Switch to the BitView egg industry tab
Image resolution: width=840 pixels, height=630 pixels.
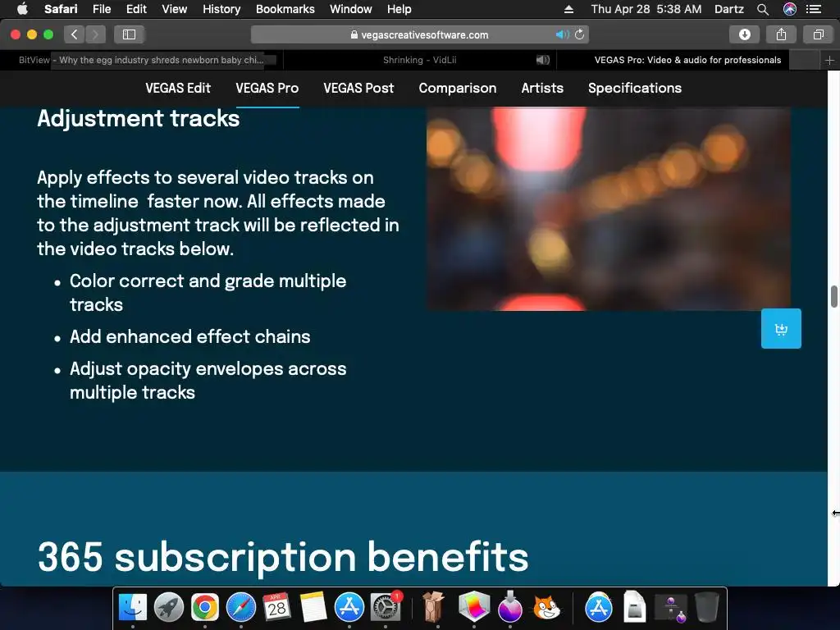(141, 60)
